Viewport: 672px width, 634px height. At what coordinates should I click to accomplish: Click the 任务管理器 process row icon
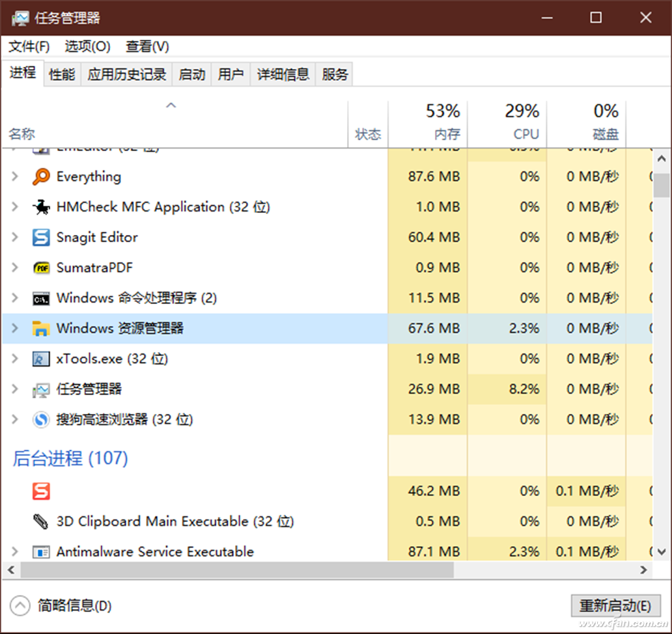coord(41,390)
